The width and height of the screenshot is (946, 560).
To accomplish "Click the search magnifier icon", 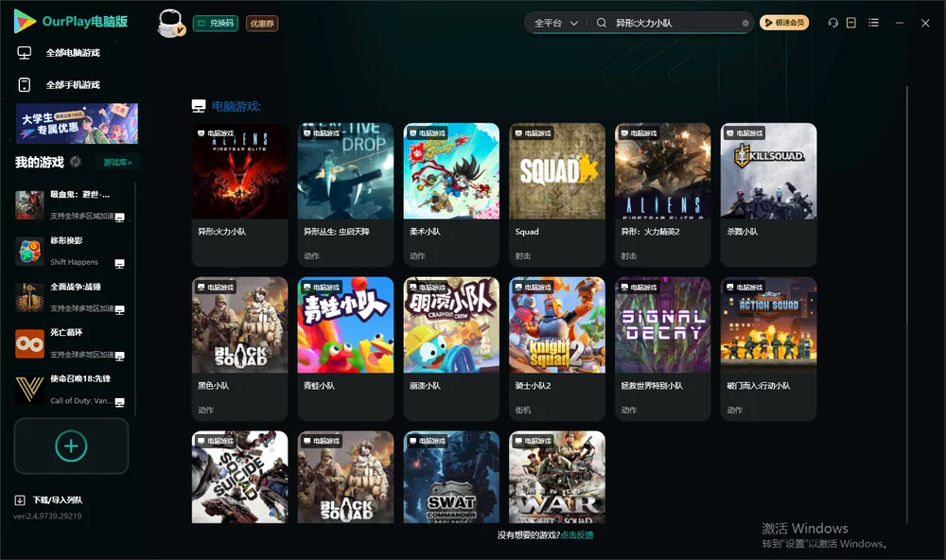I will pyautogui.click(x=601, y=23).
